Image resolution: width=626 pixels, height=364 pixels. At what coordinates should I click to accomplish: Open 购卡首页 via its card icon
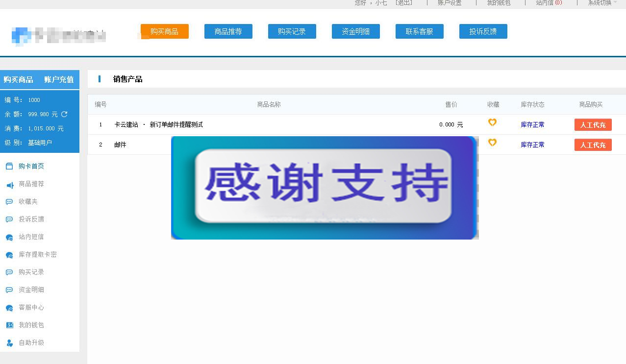tap(9, 166)
